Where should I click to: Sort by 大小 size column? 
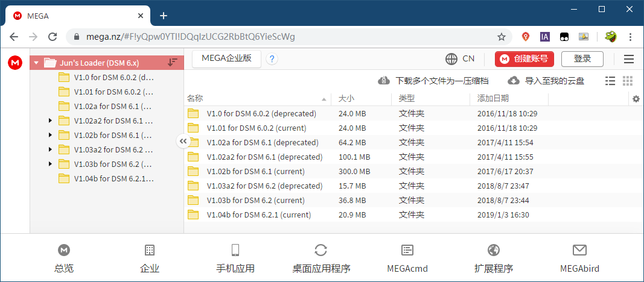click(362, 98)
